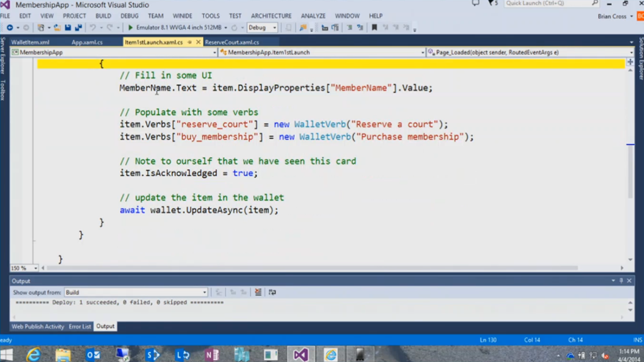This screenshot has width=644, height=362.
Task: Open the PROJECT menu
Action: point(74,16)
